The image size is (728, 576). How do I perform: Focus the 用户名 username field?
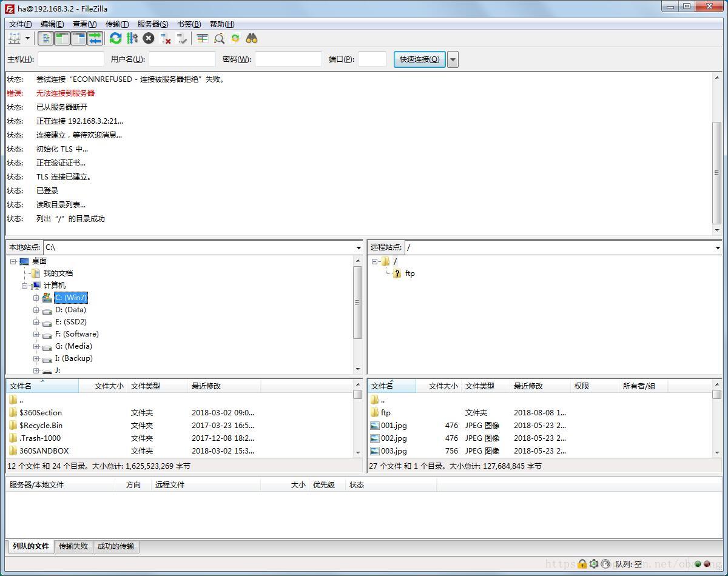pyautogui.click(x=182, y=59)
